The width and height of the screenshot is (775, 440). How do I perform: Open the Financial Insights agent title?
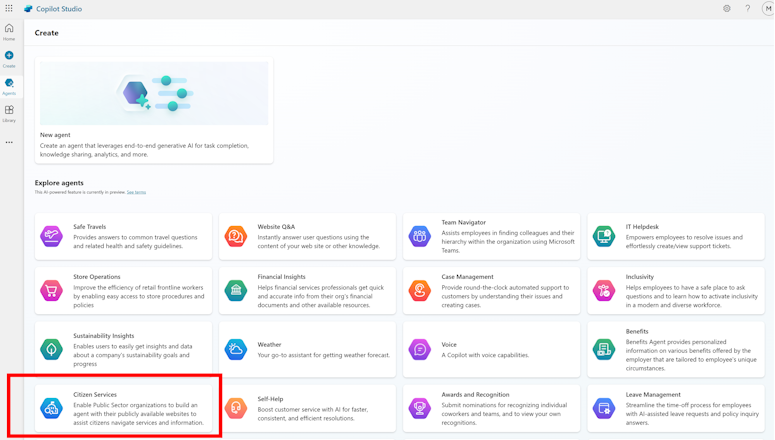click(281, 276)
